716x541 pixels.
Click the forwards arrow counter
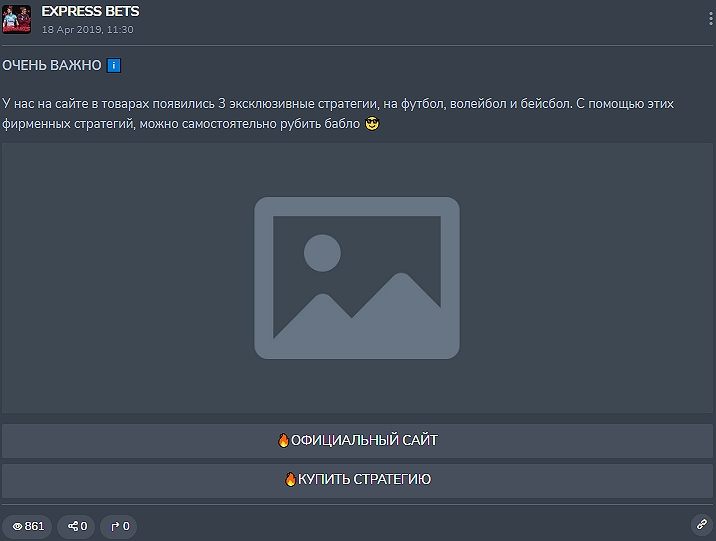click(119, 526)
